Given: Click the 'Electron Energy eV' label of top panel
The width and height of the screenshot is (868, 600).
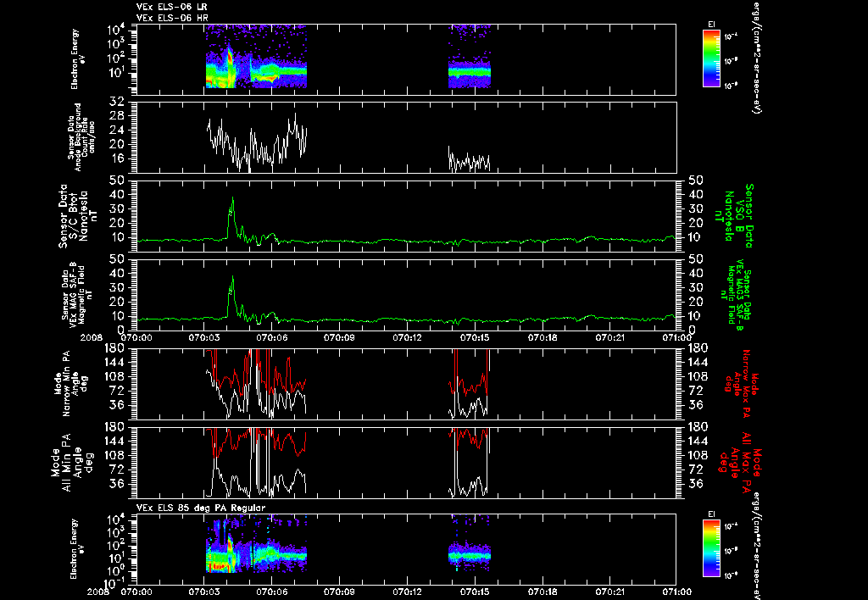Looking at the screenshot, I should tap(78, 59).
